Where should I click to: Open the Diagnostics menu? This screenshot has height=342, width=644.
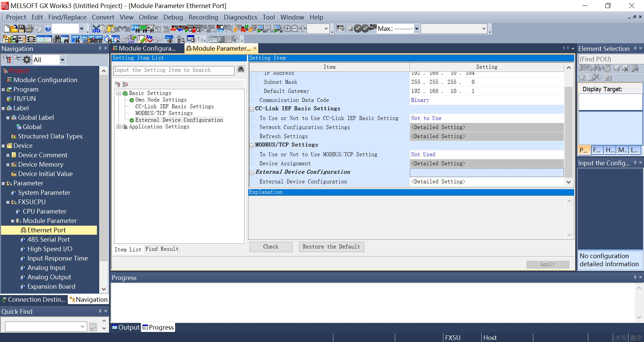click(x=240, y=17)
